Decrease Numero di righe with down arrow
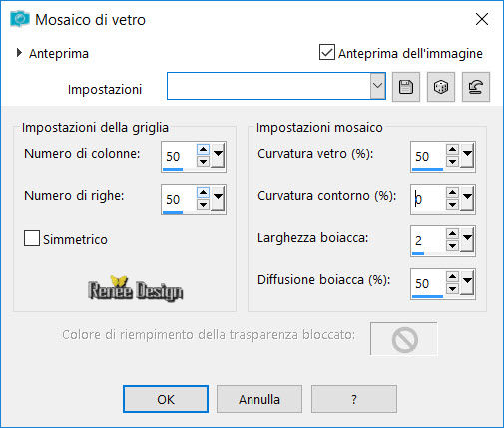The height and width of the screenshot is (428, 504). click(203, 205)
